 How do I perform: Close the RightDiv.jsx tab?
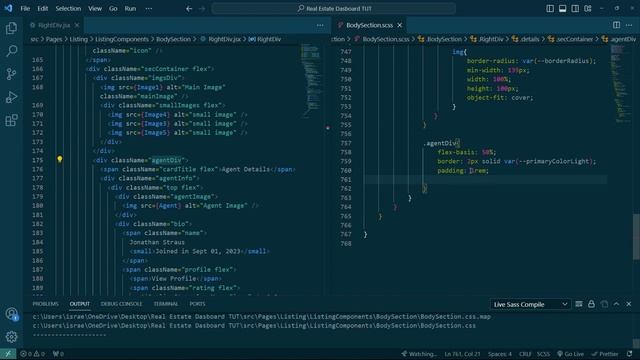[77, 25]
